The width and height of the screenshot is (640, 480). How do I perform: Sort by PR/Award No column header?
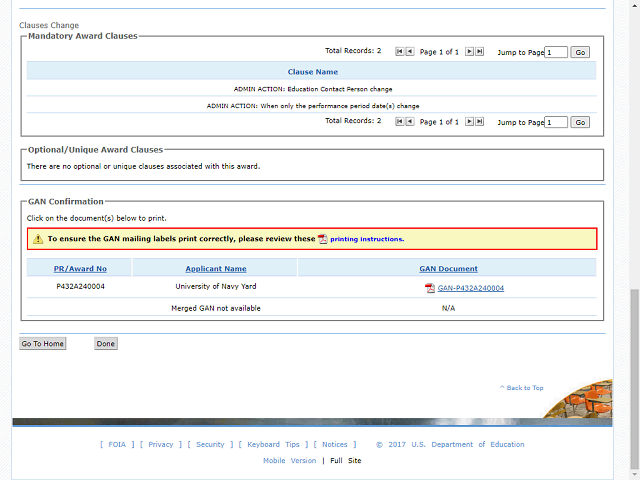(80, 268)
